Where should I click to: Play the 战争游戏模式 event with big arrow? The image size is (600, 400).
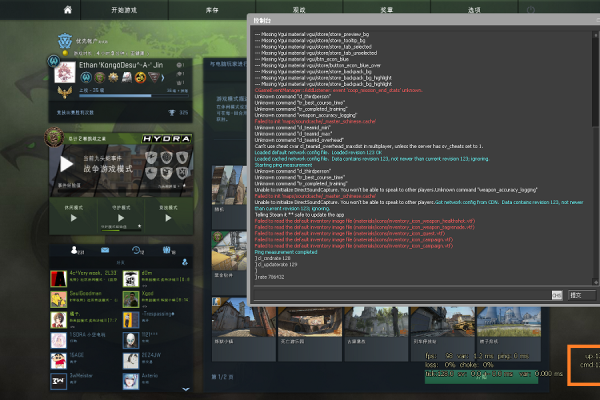[x=66, y=164]
